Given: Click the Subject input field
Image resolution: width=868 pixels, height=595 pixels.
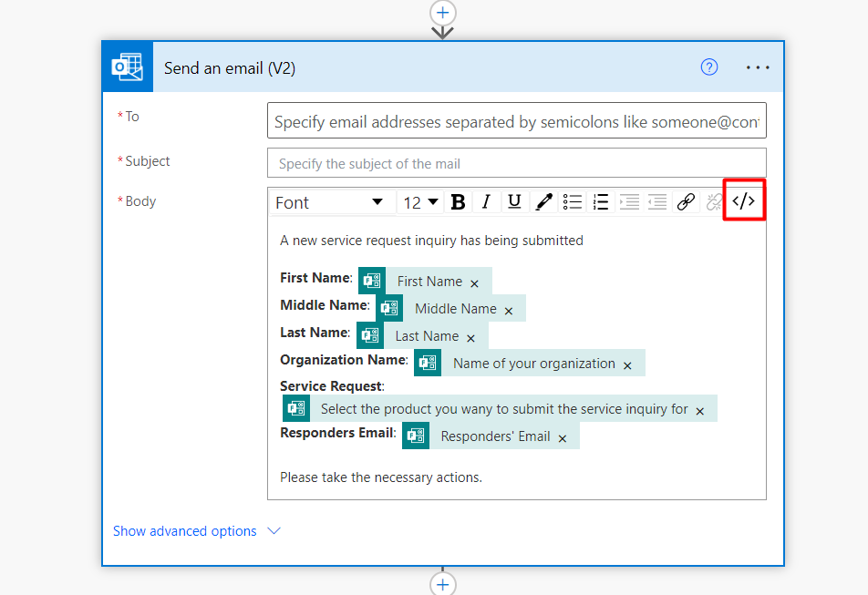Looking at the screenshot, I should (516, 164).
